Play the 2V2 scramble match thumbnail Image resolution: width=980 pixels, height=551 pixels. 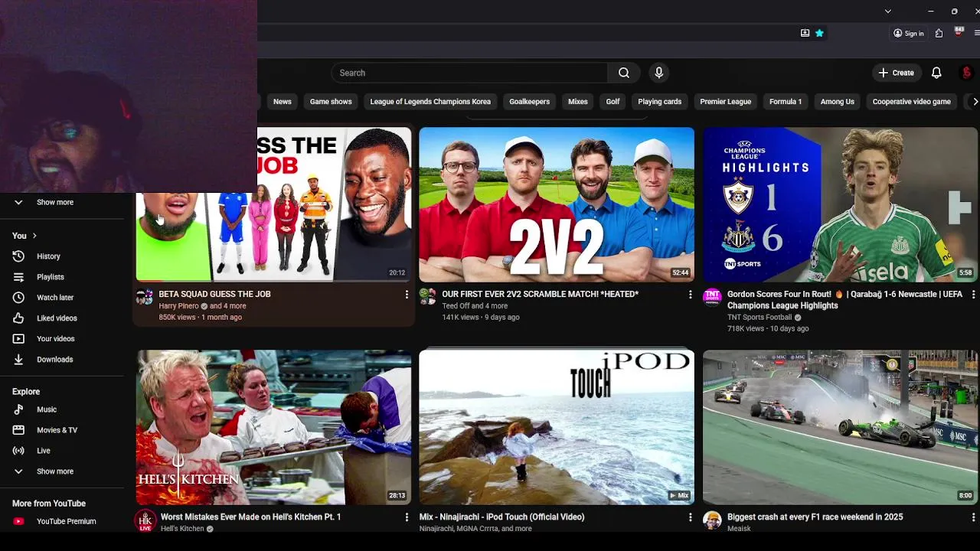(x=557, y=204)
